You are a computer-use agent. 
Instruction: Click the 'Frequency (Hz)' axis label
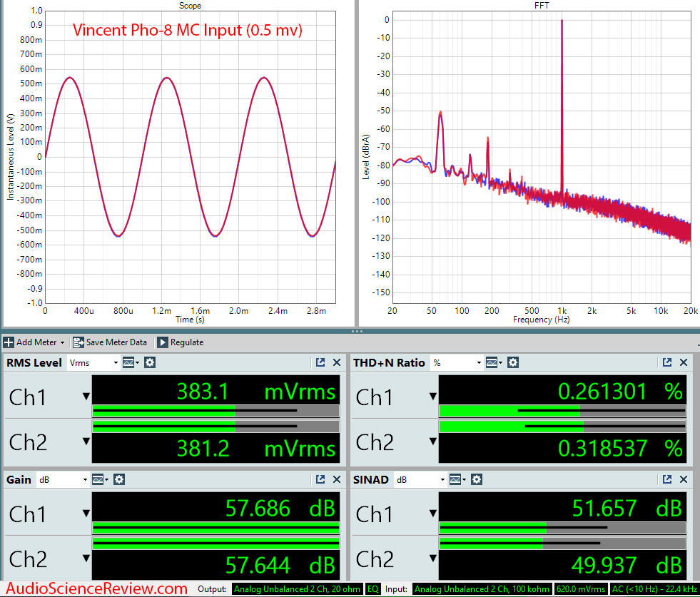click(541, 320)
